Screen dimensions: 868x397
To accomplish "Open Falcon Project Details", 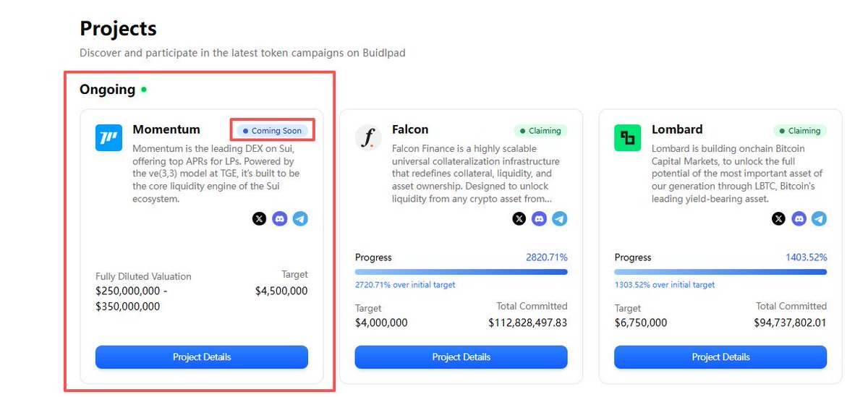I will tap(461, 357).
